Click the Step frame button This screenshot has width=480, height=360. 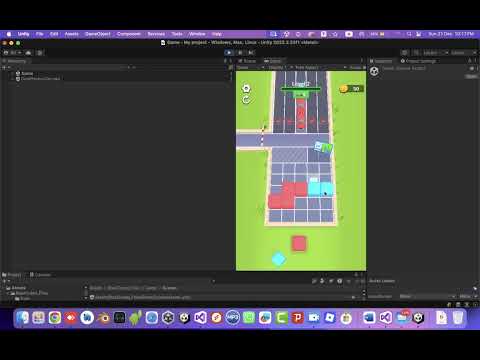pyautogui.click(x=251, y=53)
